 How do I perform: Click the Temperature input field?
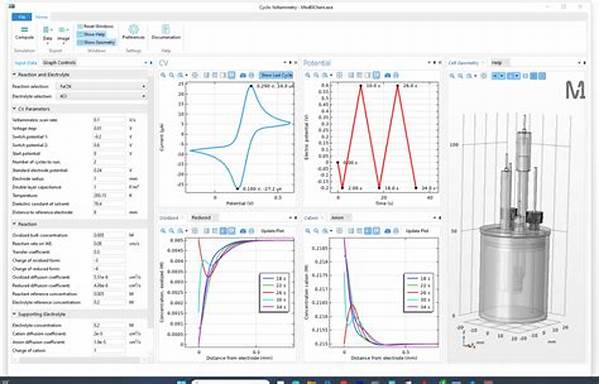[x=109, y=195]
